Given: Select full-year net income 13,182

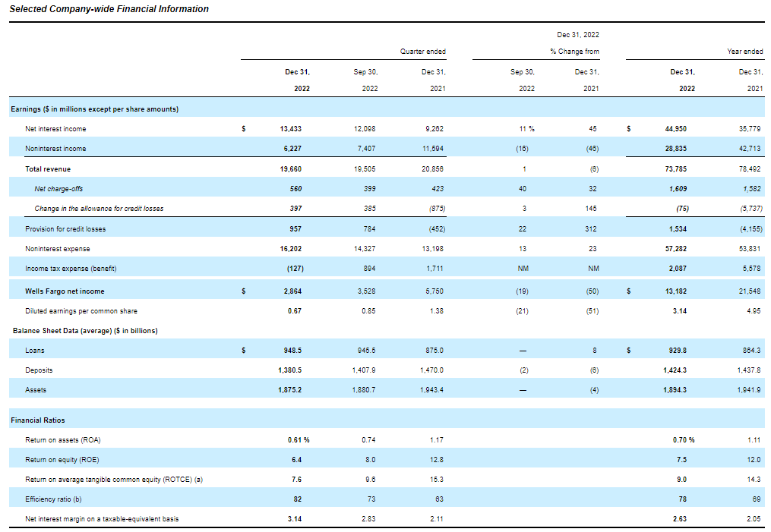Looking at the screenshot, I should pos(676,291).
